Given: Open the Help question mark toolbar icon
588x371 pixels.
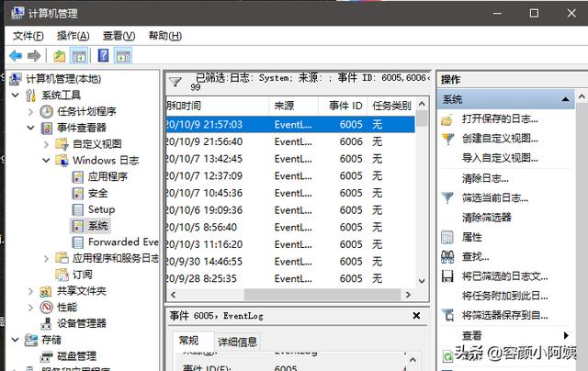Looking at the screenshot, I should point(104,56).
